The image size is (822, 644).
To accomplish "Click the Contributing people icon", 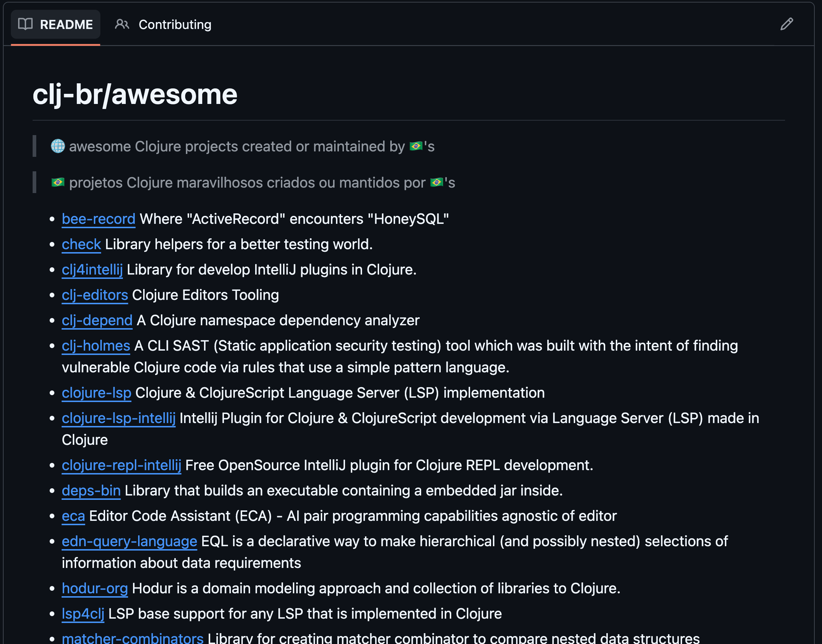I will pyautogui.click(x=122, y=24).
